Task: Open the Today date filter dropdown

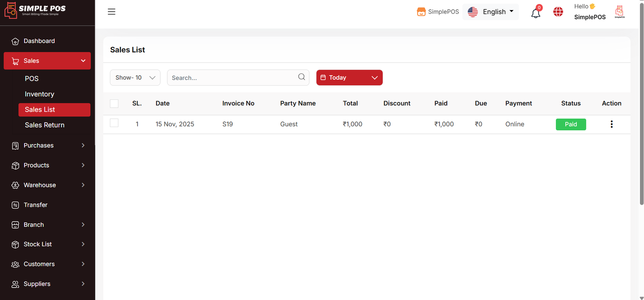Action: click(349, 78)
